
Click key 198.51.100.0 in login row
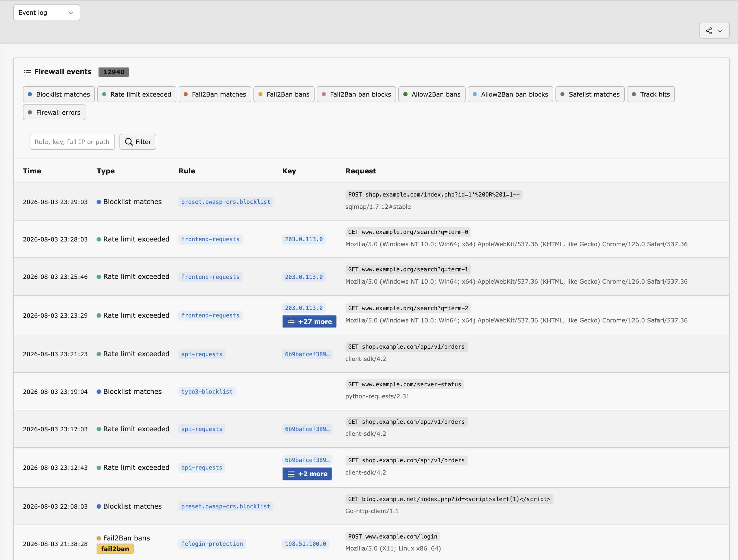coord(305,544)
